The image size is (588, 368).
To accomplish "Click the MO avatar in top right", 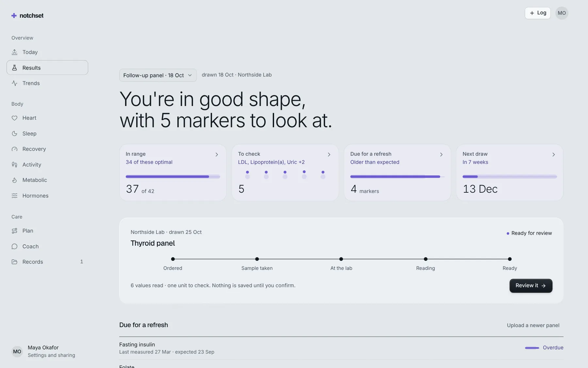I will 562,13.
